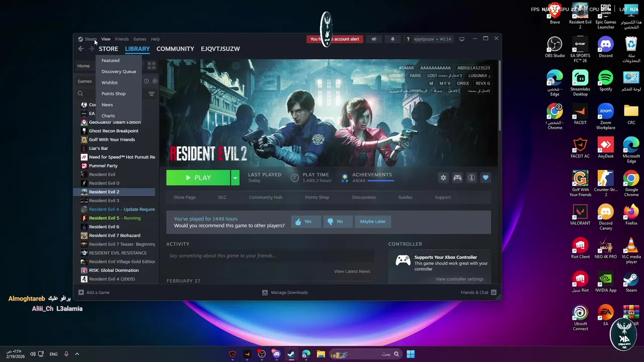The height and width of the screenshot is (362, 644).
Task: Open View controller settings link
Action: pos(459,279)
